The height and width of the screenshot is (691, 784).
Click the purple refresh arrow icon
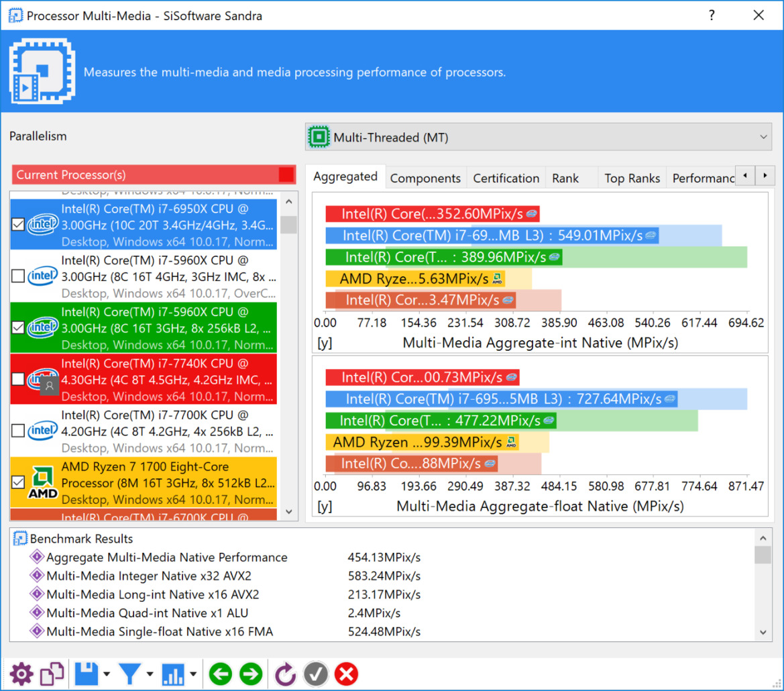tap(285, 674)
